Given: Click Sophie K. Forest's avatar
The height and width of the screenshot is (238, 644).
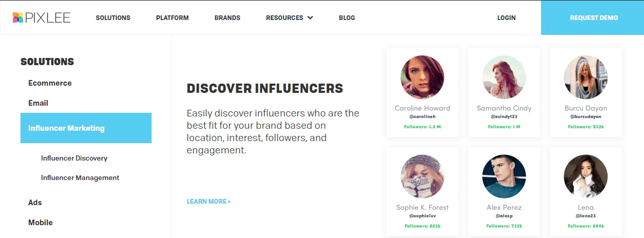Looking at the screenshot, I should coord(422,176).
